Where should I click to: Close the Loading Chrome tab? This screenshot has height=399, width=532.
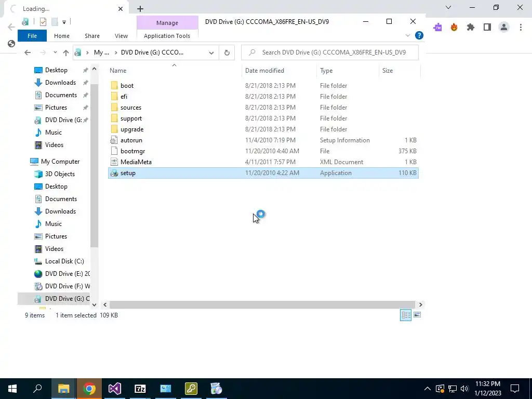[121, 9]
